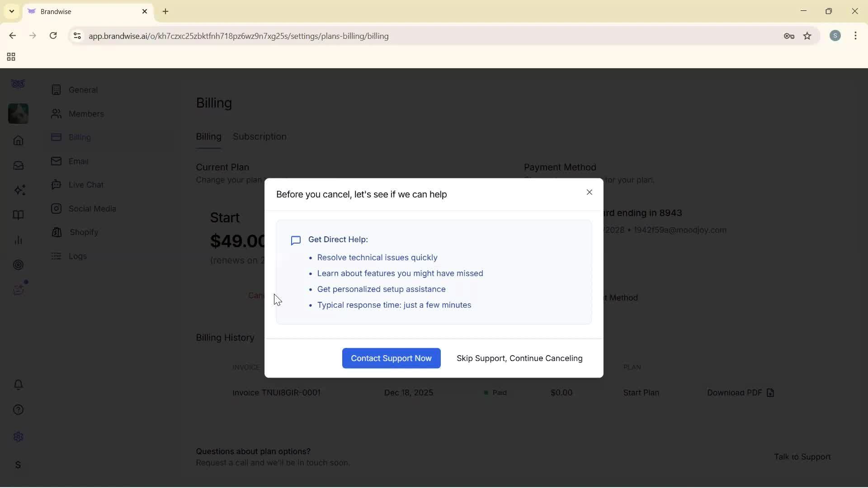Click the notifications bell icon
868x488 pixels.
coord(18,385)
